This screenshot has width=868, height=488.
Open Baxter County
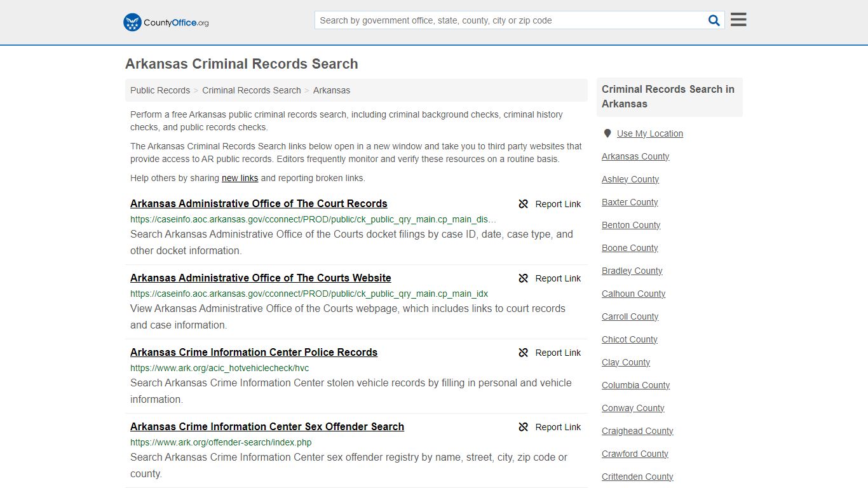point(630,202)
